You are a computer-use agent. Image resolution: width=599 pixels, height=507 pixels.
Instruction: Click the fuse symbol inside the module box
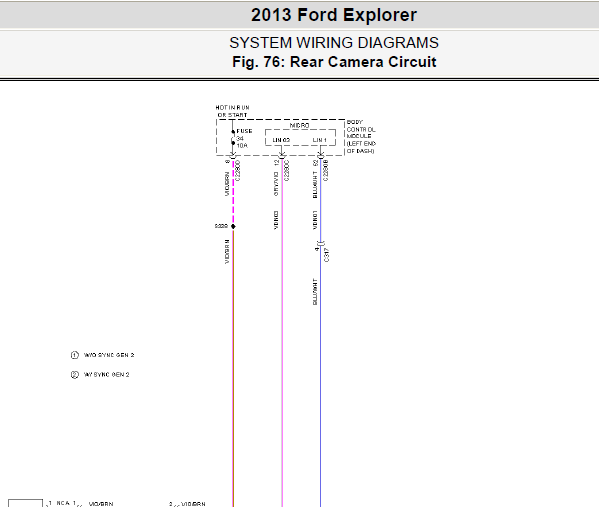tap(233, 138)
